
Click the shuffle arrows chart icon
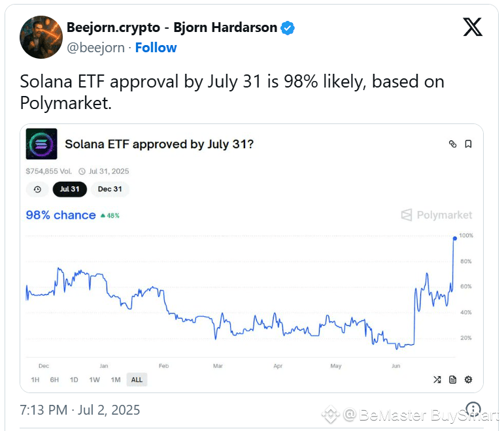(437, 379)
